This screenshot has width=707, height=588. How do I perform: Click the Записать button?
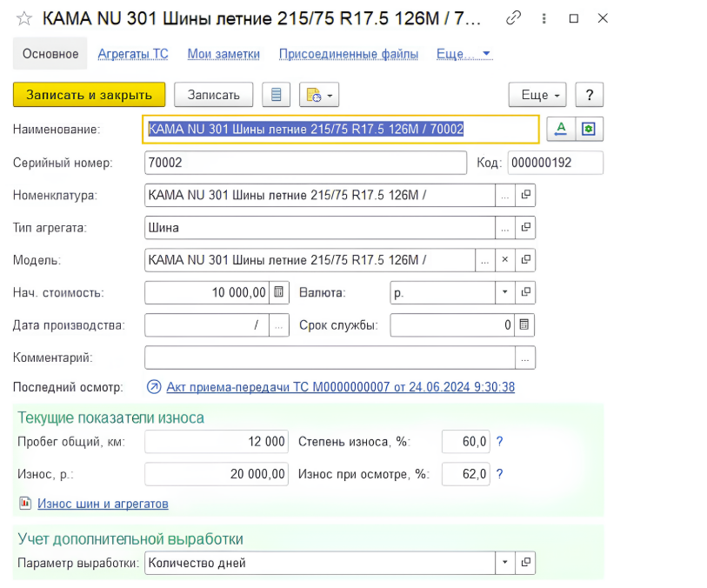tap(213, 95)
